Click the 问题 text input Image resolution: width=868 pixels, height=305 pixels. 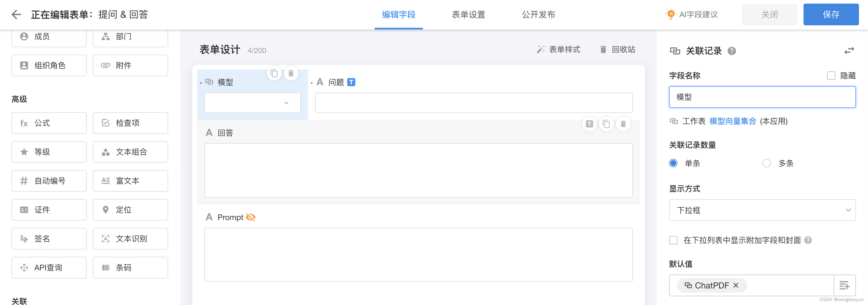(x=474, y=103)
